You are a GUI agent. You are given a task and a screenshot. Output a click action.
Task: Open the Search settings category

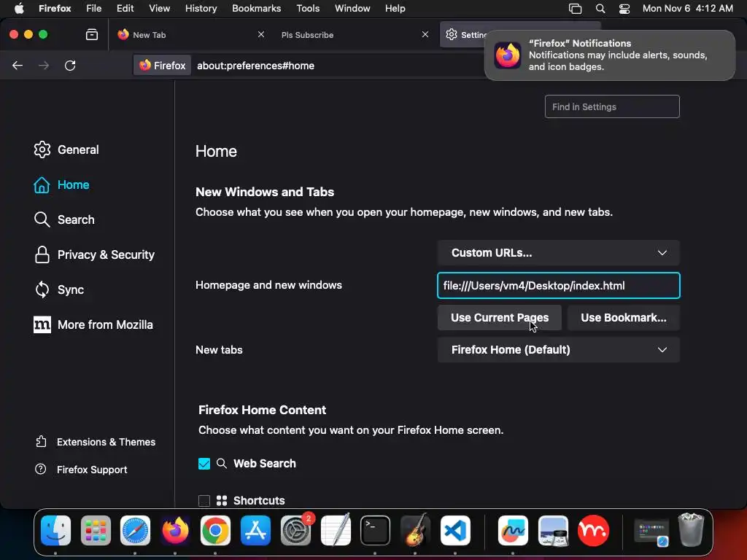click(64, 219)
